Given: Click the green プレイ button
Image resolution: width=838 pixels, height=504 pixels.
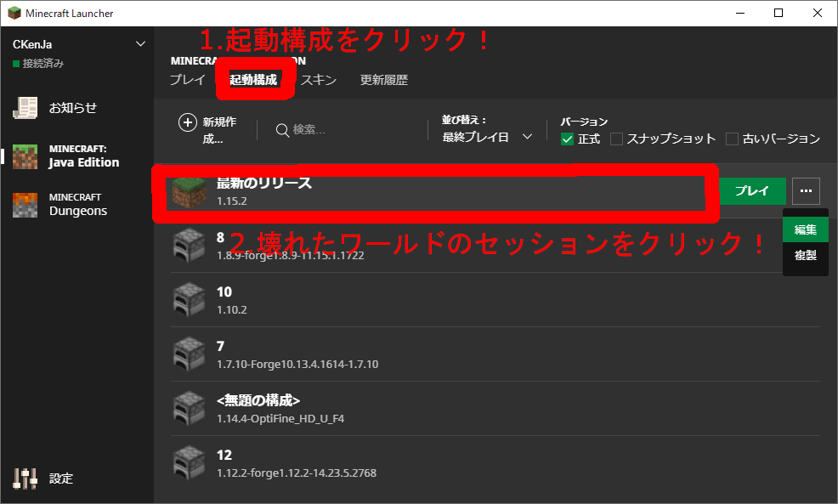Looking at the screenshot, I should pyautogui.click(x=751, y=190).
